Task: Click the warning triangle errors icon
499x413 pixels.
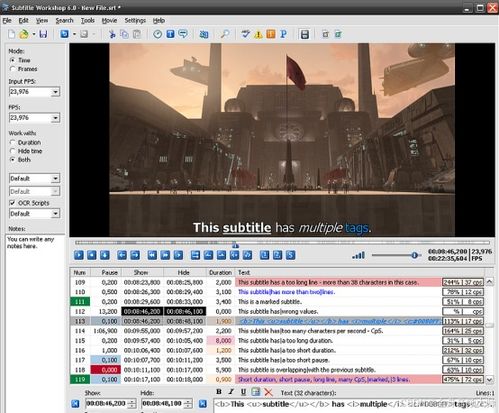Action: point(258,34)
